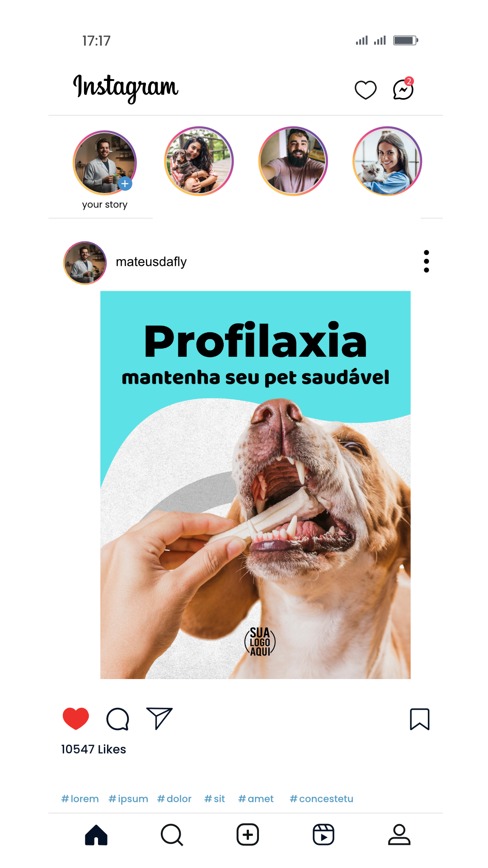Tap the #lorem hashtag

point(80,799)
